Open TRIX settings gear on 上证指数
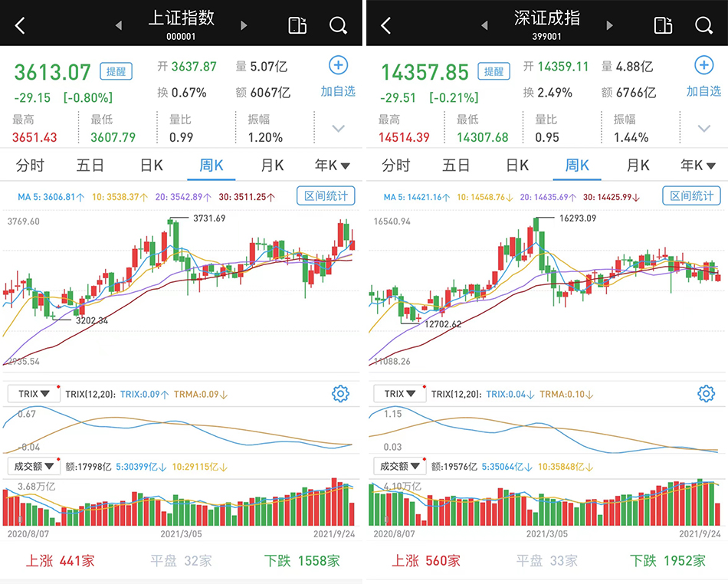This screenshot has width=728, height=584. click(x=340, y=394)
